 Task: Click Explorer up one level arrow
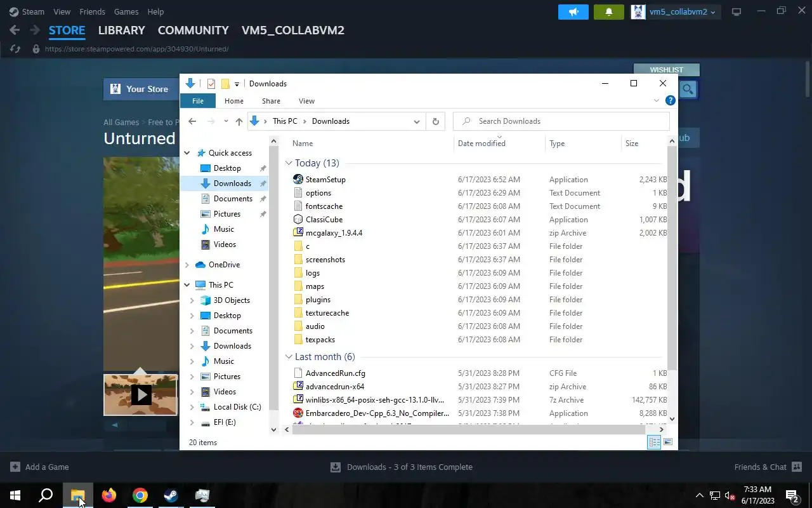tap(239, 121)
